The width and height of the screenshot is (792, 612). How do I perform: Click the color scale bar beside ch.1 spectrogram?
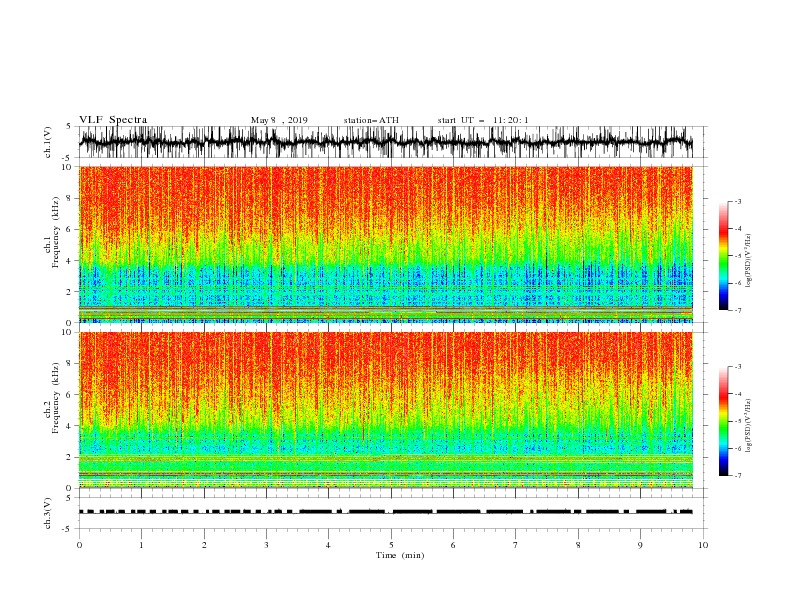[723, 256]
